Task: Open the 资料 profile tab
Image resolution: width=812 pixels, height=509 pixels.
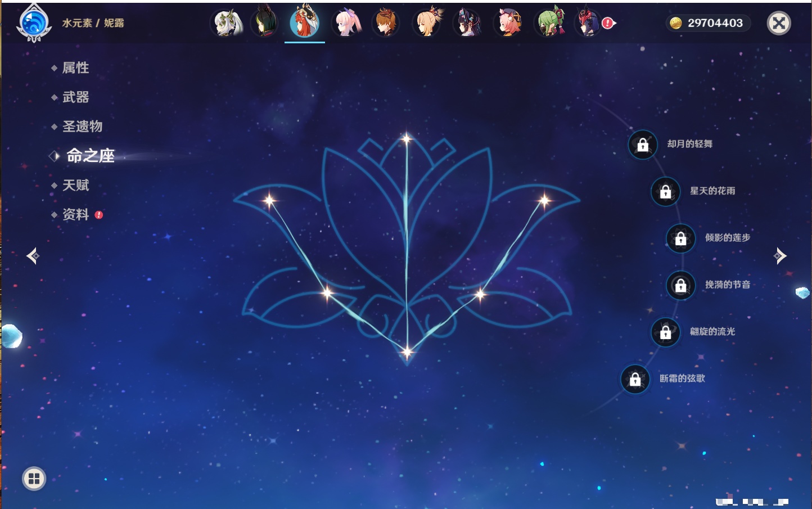Action: (x=76, y=214)
